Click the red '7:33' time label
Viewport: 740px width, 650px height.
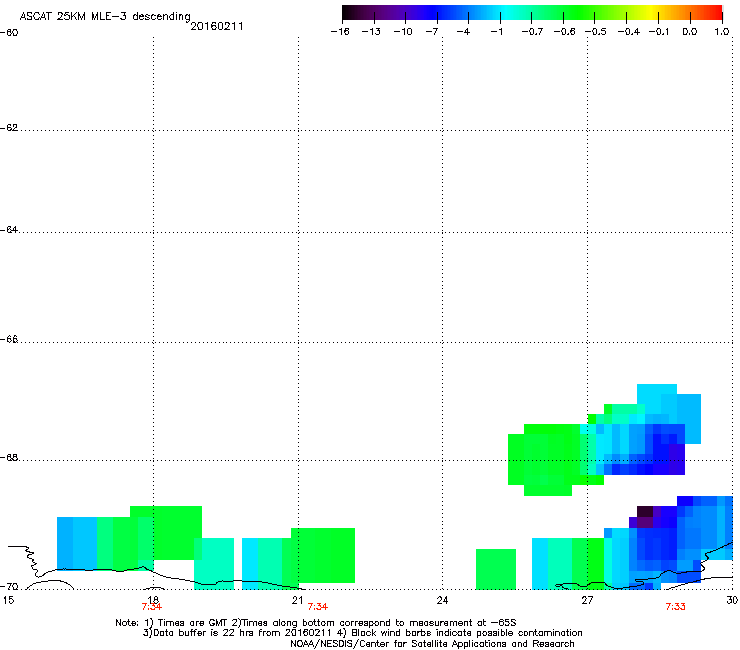(675, 607)
